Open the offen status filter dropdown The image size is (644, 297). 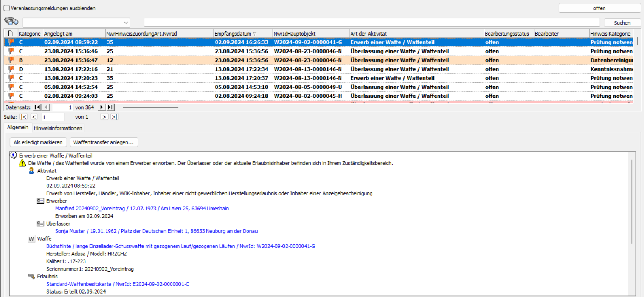click(x=599, y=8)
